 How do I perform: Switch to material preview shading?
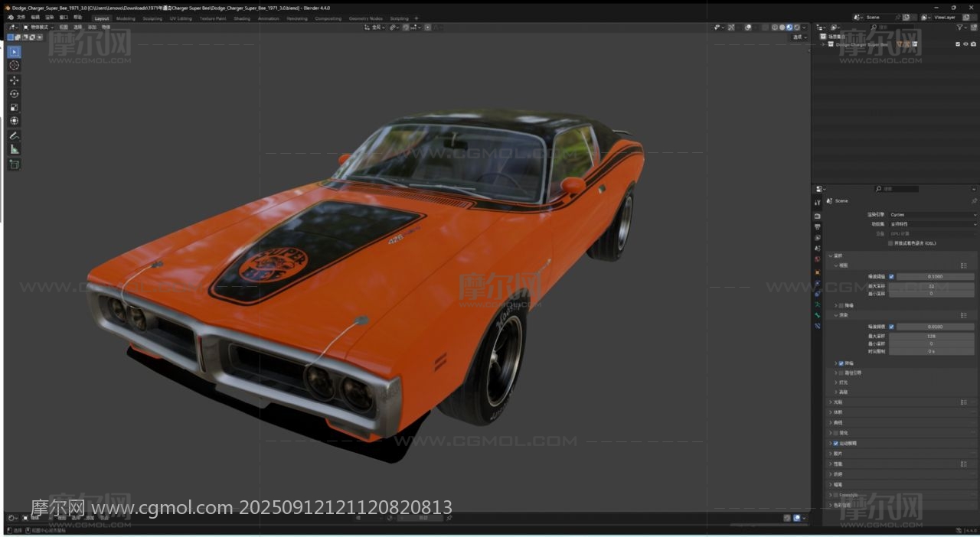click(x=789, y=27)
